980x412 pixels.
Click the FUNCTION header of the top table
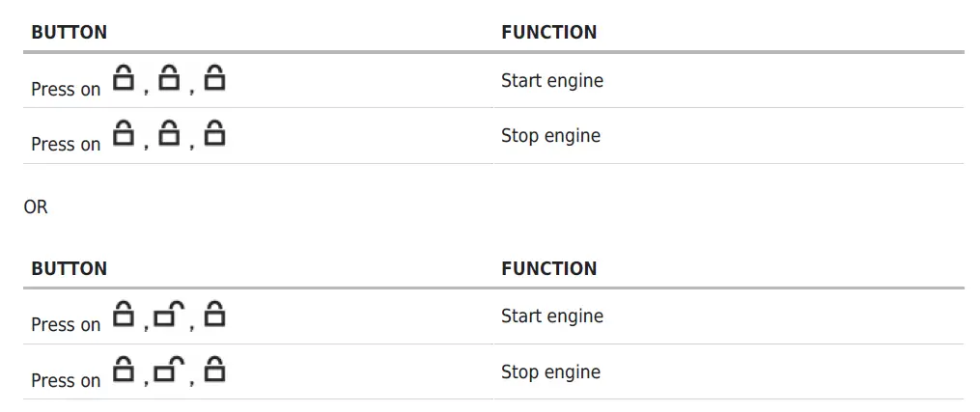click(x=548, y=33)
